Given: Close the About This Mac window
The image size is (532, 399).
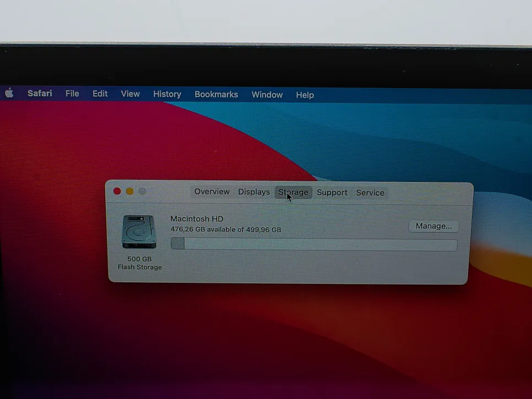Looking at the screenshot, I should tap(117, 191).
